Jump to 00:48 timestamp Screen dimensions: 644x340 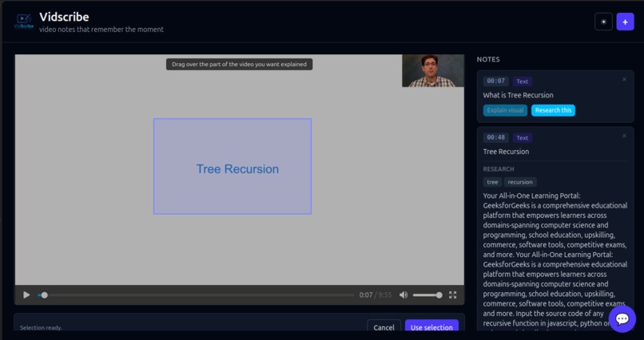pyautogui.click(x=495, y=137)
